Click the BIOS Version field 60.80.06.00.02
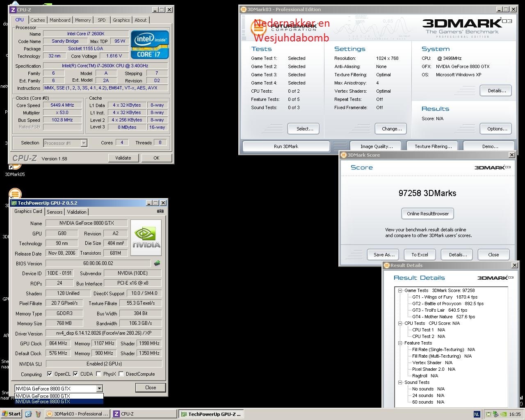The image size is (525, 420). coord(98,263)
